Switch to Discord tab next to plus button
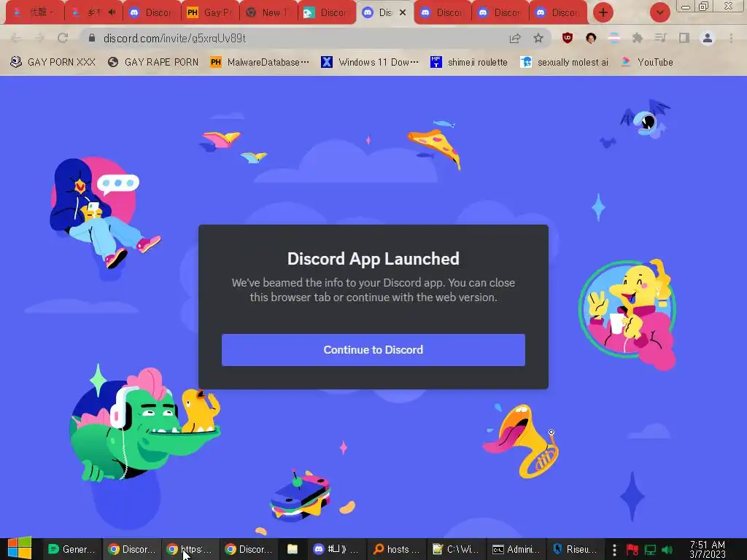 pos(558,12)
